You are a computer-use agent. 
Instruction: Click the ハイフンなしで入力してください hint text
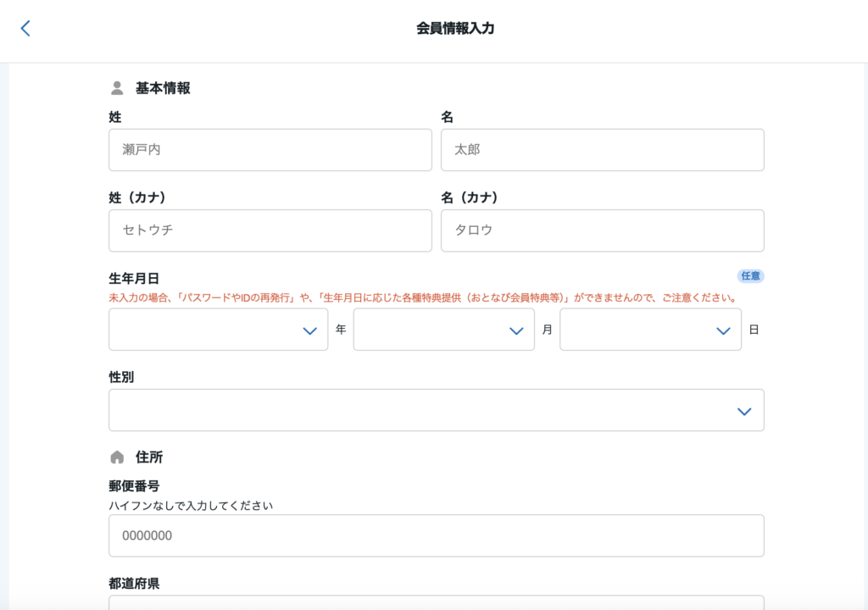pyautogui.click(x=191, y=506)
